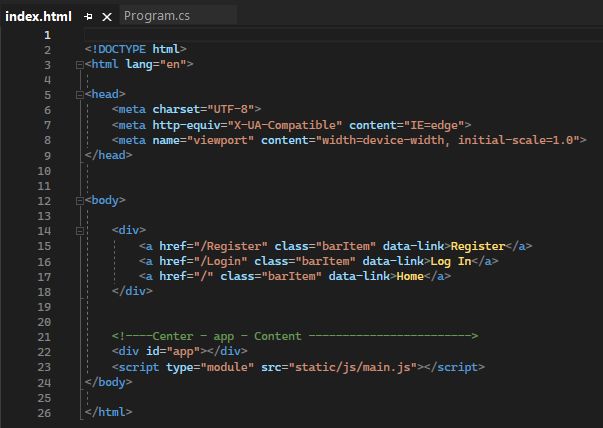603x428 pixels.
Task: Click the "/Login" href value
Action: click(x=220, y=261)
